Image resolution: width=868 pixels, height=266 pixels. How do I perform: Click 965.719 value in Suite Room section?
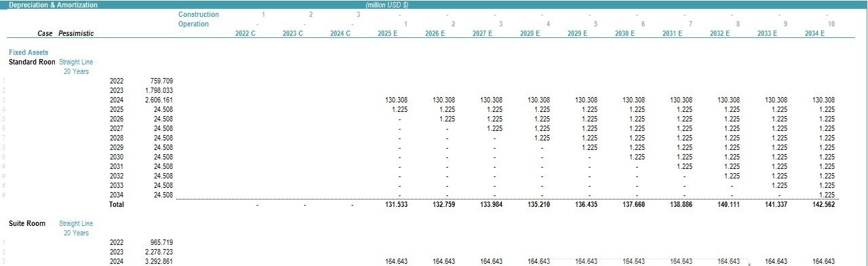[161, 242]
